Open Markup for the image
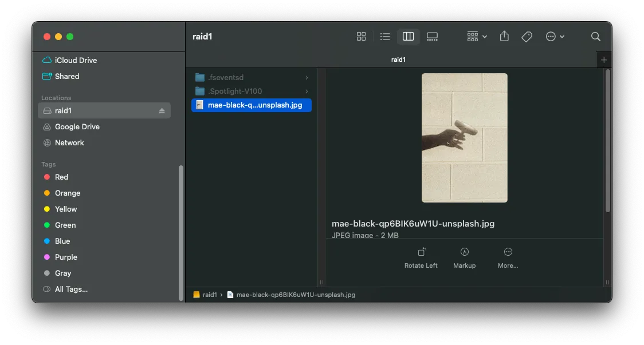 (464, 257)
